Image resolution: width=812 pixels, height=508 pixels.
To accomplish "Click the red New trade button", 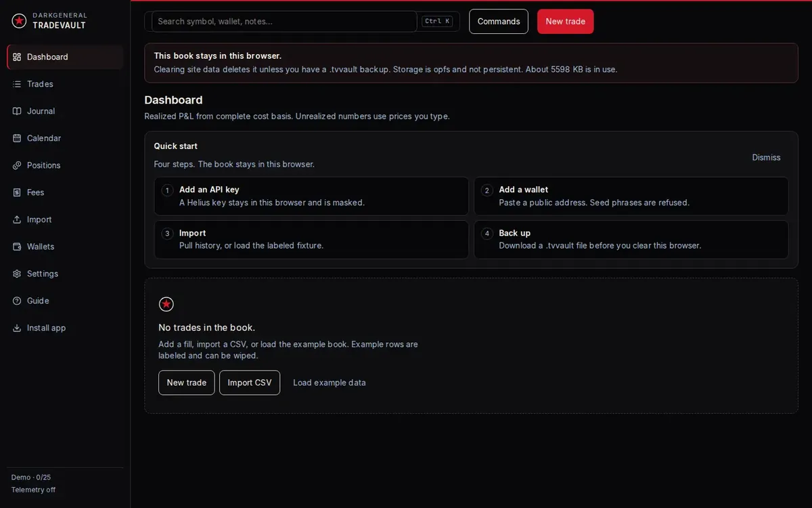I will (566, 21).
